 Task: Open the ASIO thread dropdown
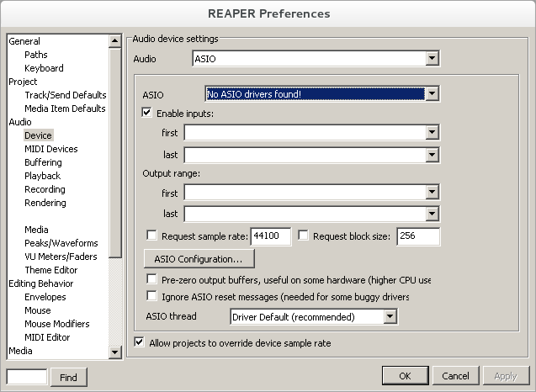click(x=314, y=317)
